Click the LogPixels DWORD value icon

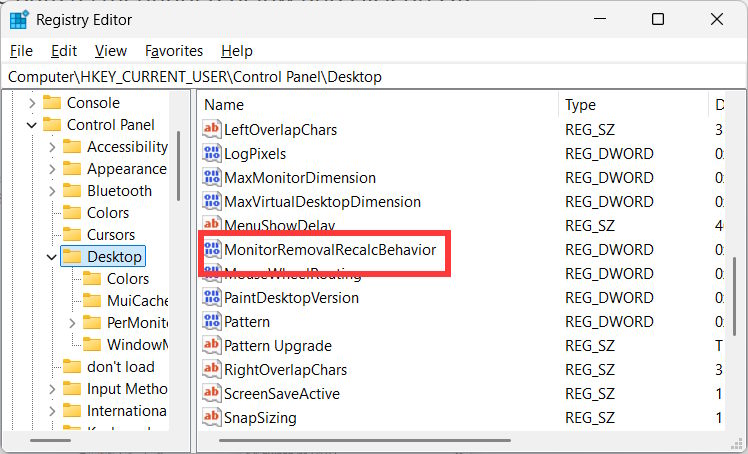click(212, 154)
